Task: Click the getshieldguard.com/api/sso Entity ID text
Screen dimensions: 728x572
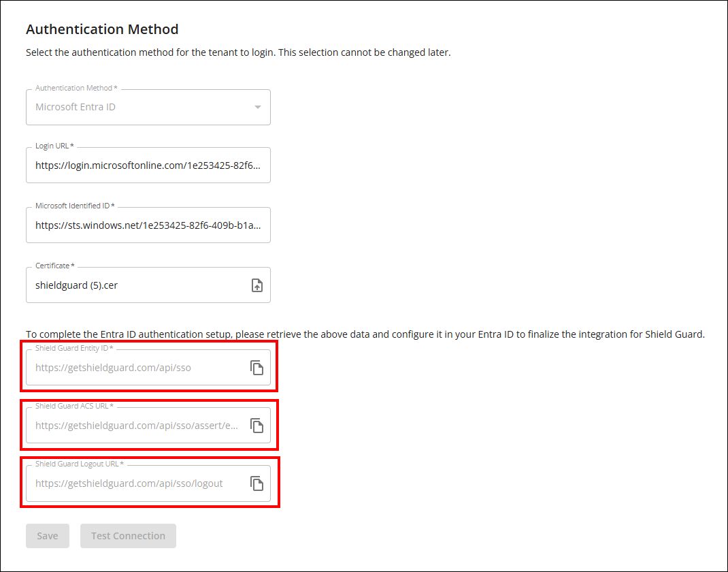Action: 113,368
